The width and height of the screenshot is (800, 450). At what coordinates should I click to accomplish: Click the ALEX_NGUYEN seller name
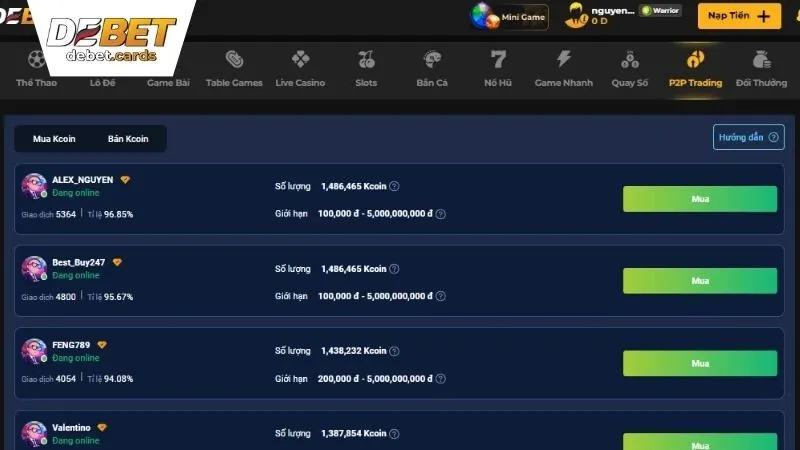click(83, 180)
